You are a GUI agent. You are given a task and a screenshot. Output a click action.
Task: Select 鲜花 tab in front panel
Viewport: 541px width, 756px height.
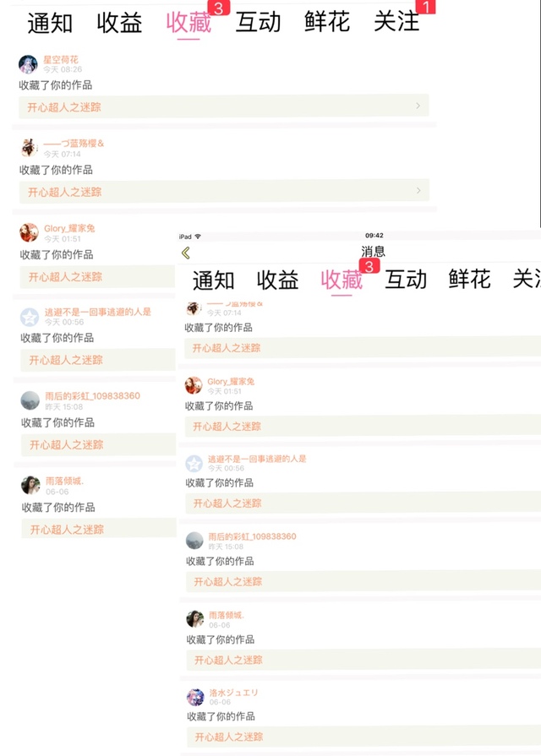(470, 279)
